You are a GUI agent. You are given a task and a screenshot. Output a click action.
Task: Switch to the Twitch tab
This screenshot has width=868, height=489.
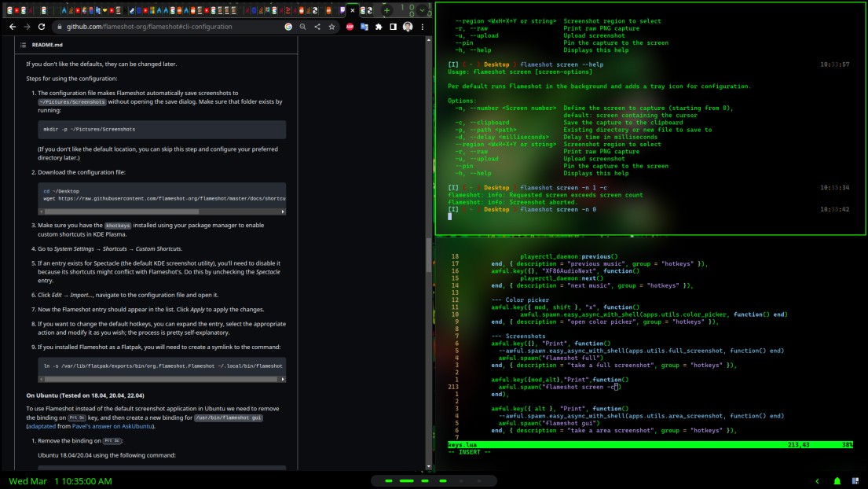click(342, 10)
